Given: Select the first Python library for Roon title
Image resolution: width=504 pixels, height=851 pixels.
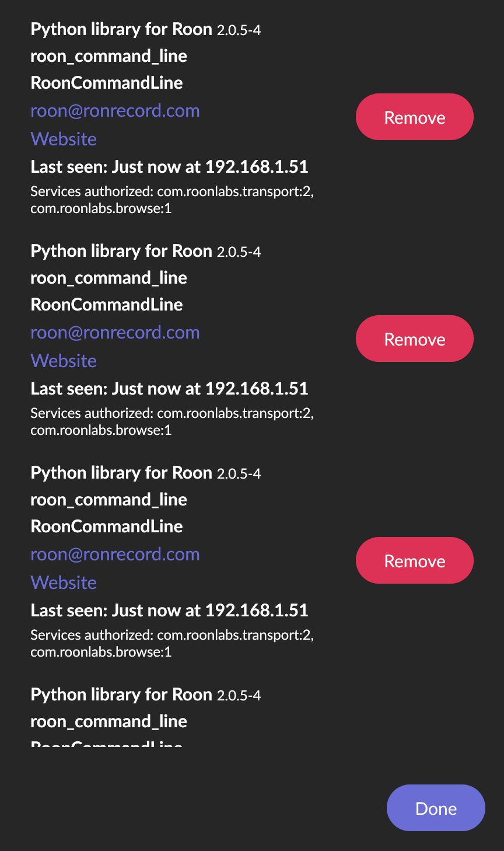Looking at the screenshot, I should pyautogui.click(x=121, y=29).
